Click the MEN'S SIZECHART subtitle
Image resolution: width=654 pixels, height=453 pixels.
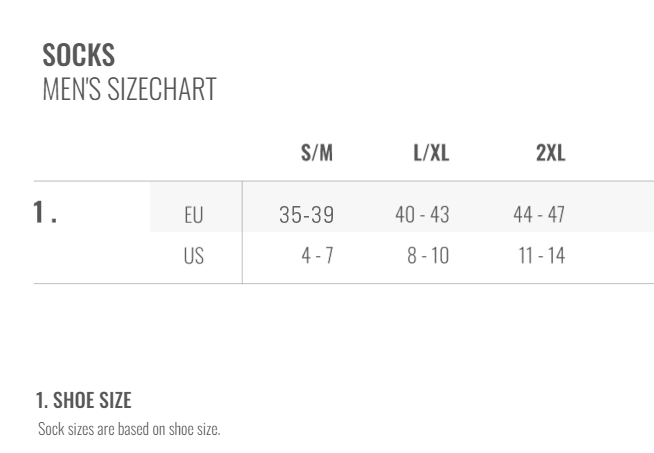129,89
